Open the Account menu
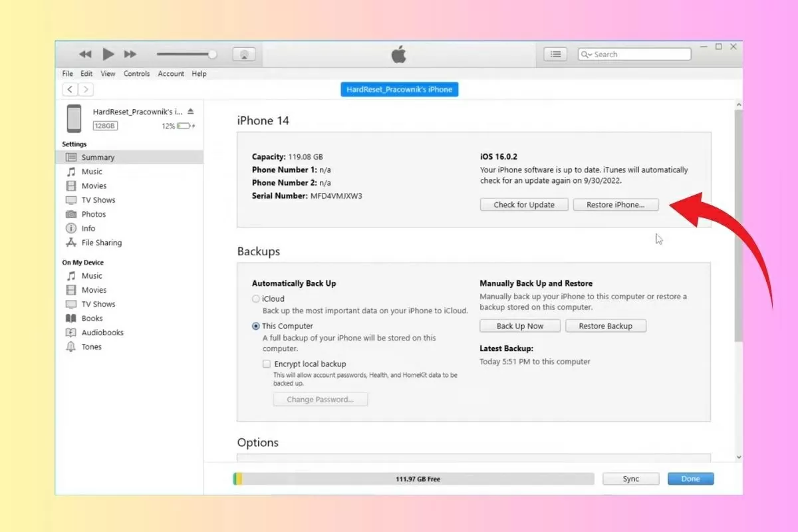 171,74
